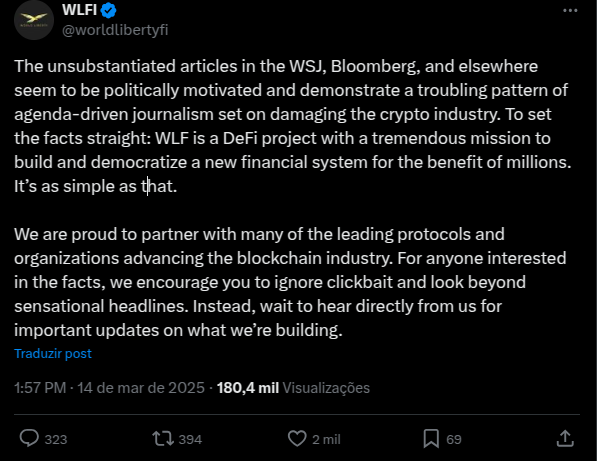Open the three-dots more options menu
The width and height of the screenshot is (597, 461).
pyautogui.click(x=570, y=11)
